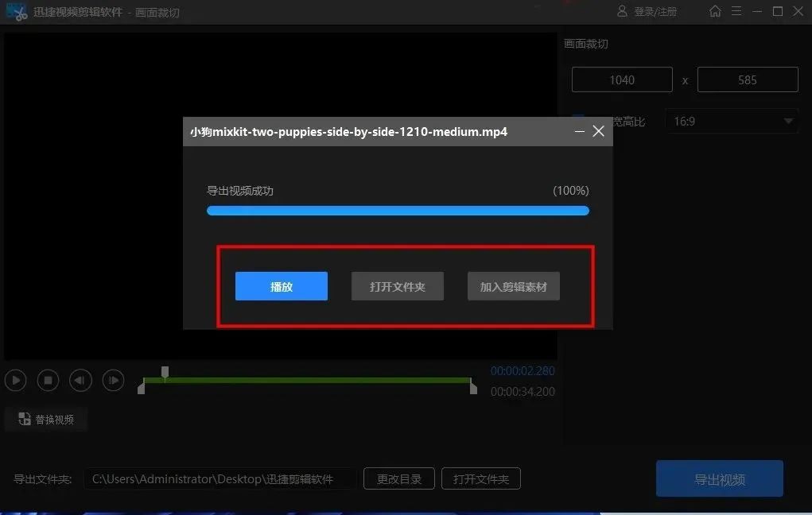The width and height of the screenshot is (812, 515).
Task: Click the 登录/注册 user login link
Action: (x=647, y=12)
